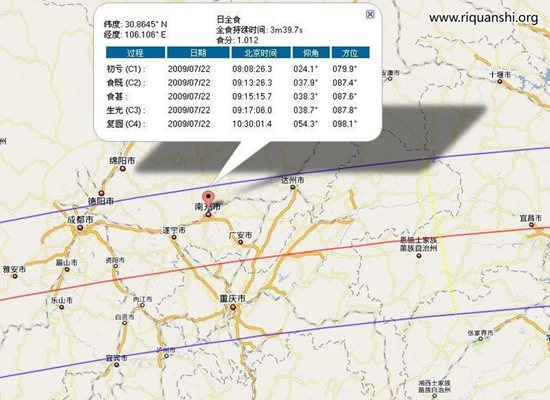Select the Mianyang city marker

[122, 169]
